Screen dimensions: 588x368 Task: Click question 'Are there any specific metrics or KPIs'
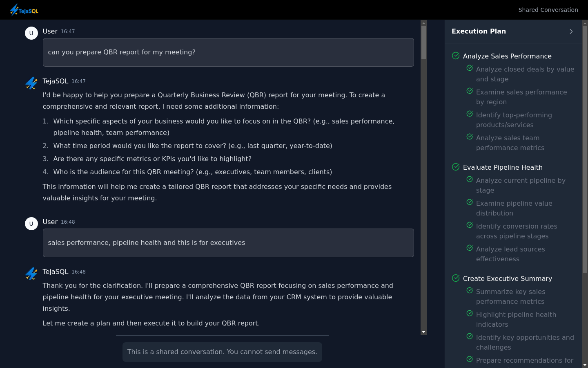(x=152, y=159)
